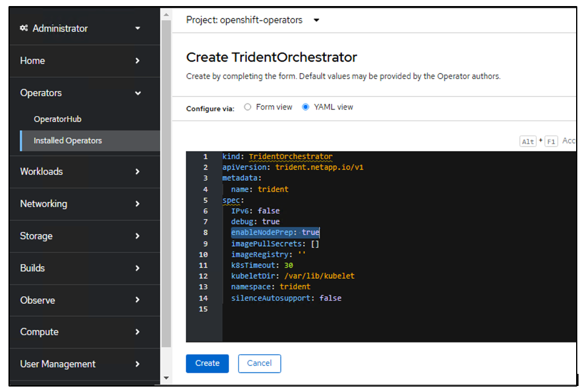
Task: Select the YAML view radio button
Action: click(306, 107)
